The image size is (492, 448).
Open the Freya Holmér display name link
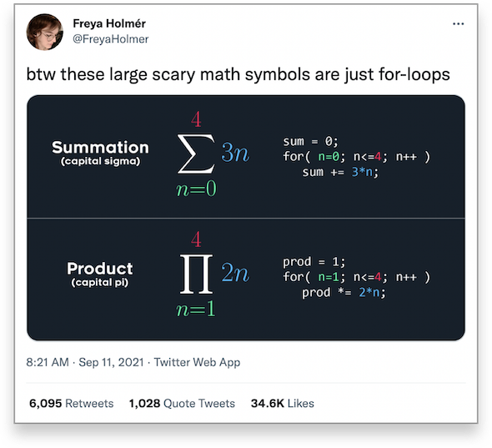click(x=109, y=23)
